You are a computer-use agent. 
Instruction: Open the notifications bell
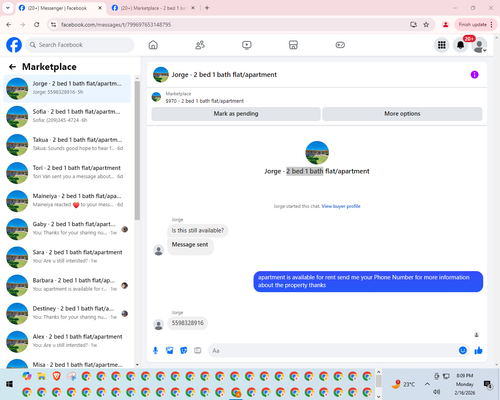(x=460, y=45)
